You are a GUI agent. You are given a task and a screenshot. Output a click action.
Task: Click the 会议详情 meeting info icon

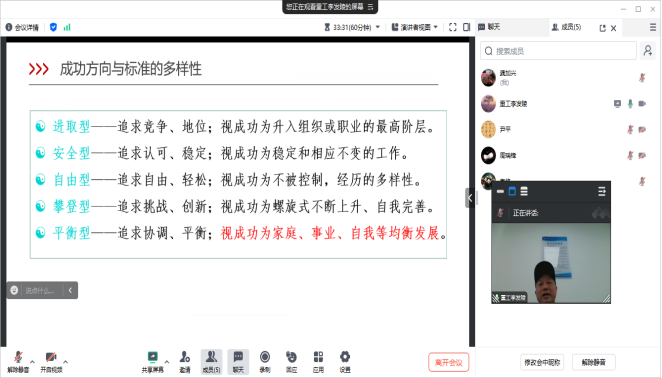[9, 27]
